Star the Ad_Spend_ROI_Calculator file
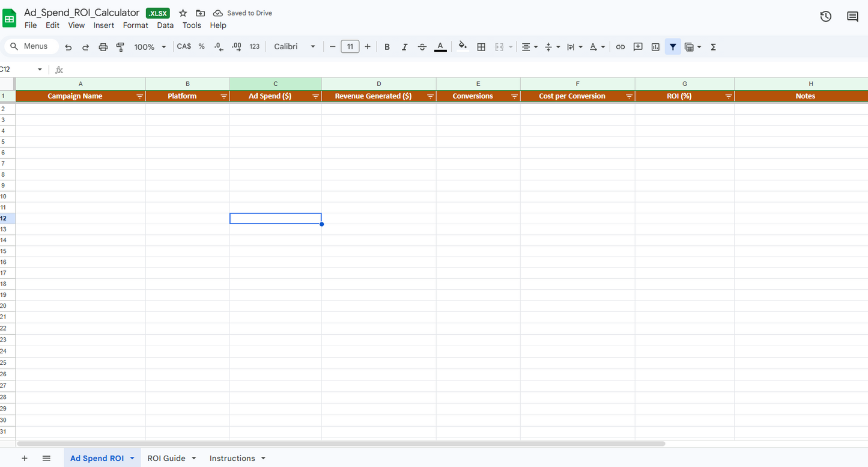The width and height of the screenshot is (868, 467). [183, 13]
